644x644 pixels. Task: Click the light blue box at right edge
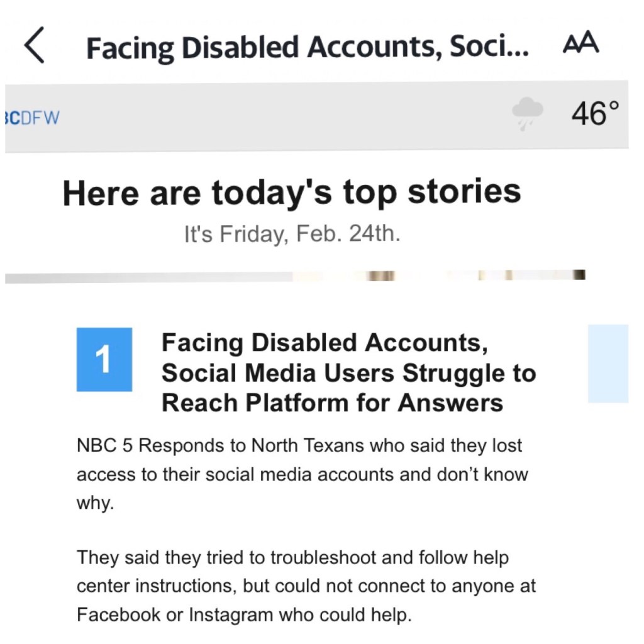coord(608,364)
